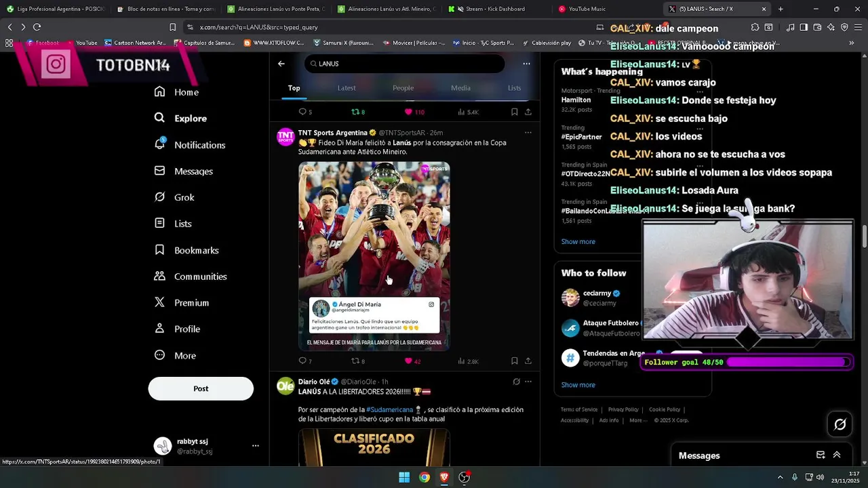This screenshot has height=488, width=868.
Task: Open the Explore magnifier in X sidebar
Action: pyautogui.click(x=159, y=118)
